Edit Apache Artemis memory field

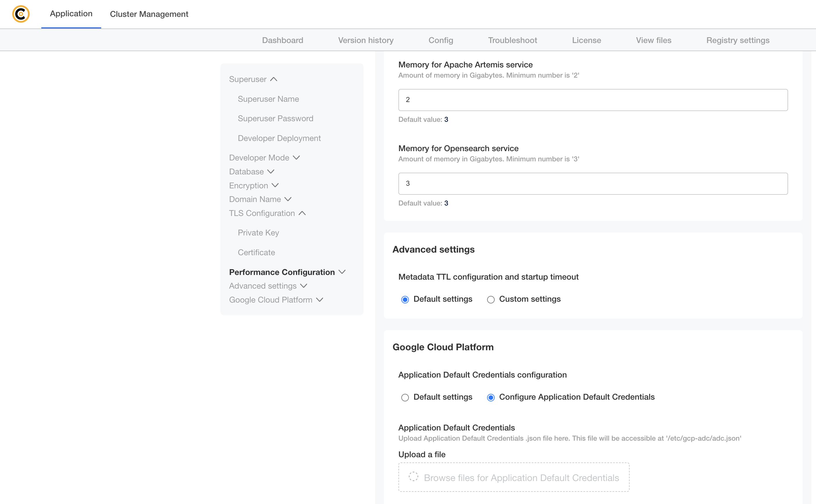(593, 100)
